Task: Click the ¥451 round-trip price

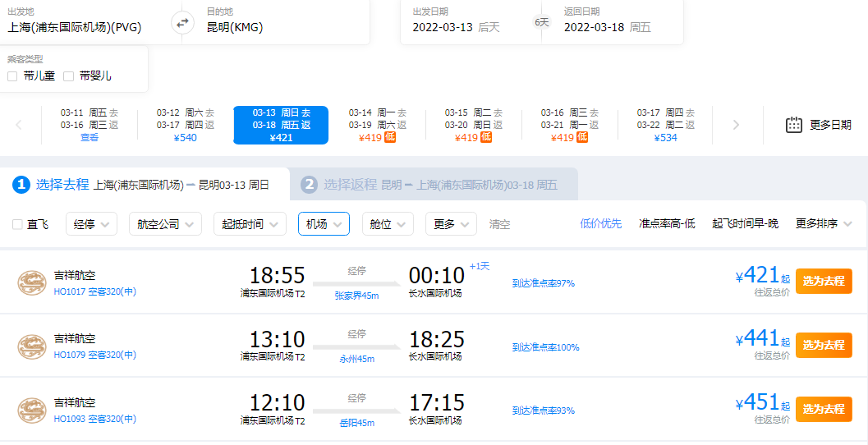Action: (x=764, y=403)
